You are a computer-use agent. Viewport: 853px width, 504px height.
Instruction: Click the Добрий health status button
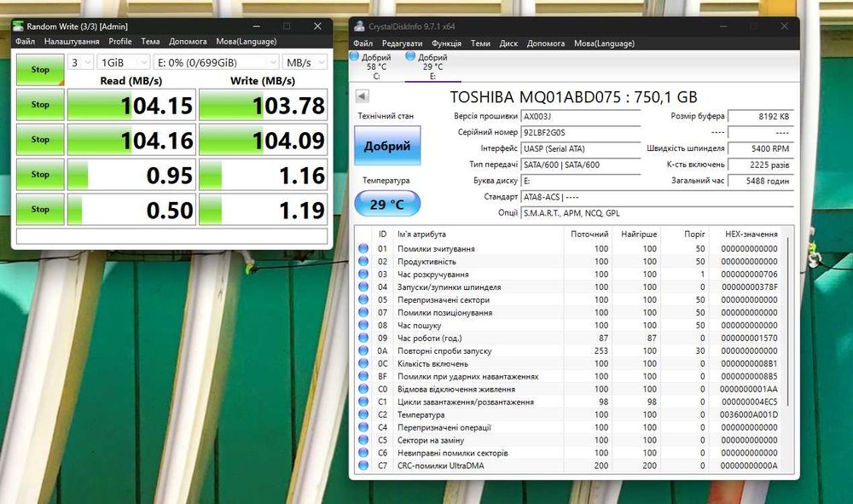[x=387, y=146]
